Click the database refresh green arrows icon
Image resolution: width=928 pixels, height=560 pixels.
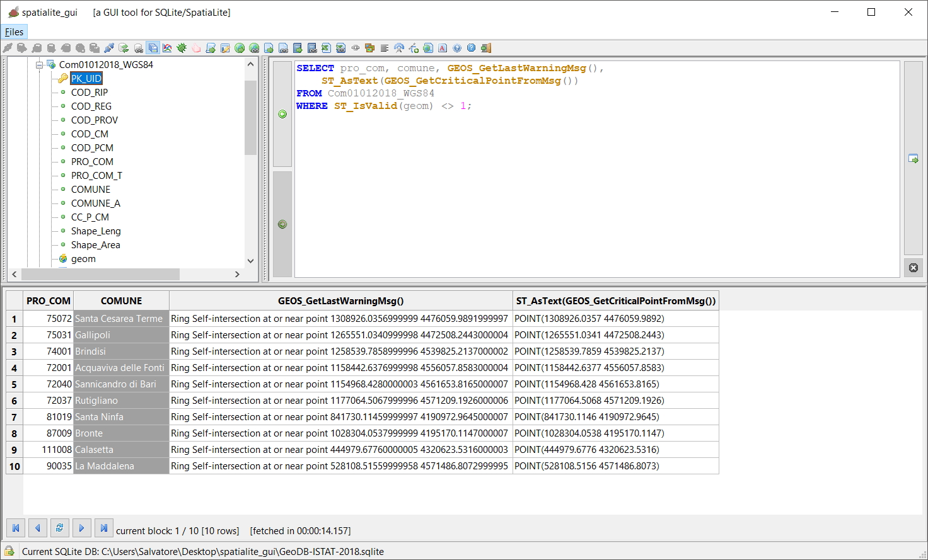124,48
